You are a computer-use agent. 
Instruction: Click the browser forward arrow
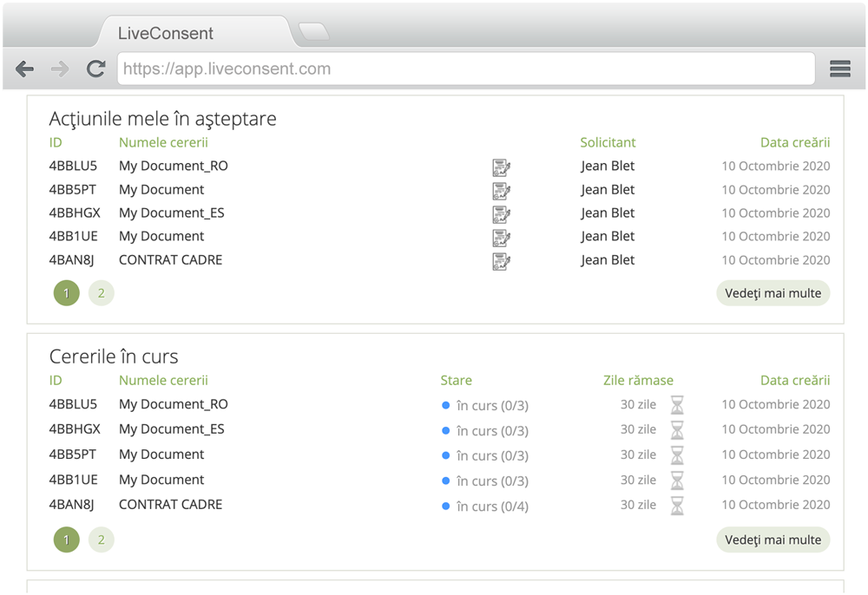(60, 69)
